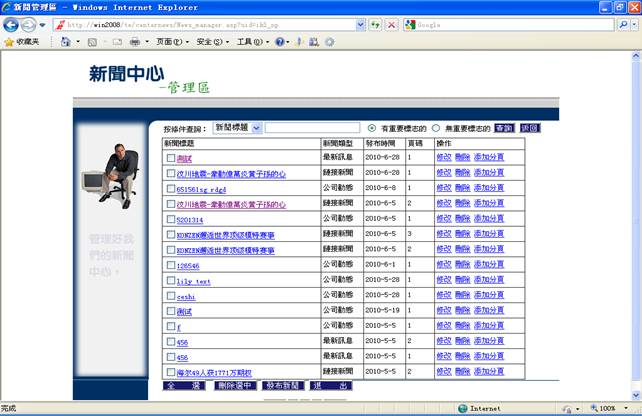Click the Stop loading X icon

coord(391,24)
